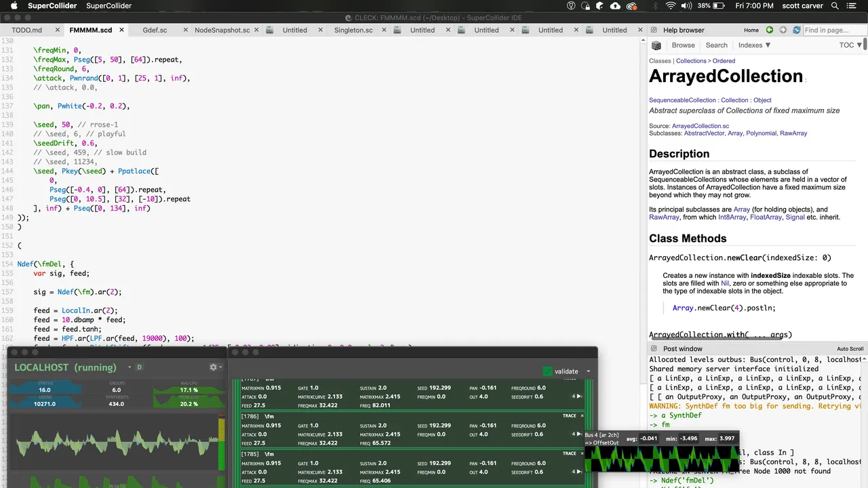
Task: Close the node 1785 entry with its X
Action: pos(582,453)
